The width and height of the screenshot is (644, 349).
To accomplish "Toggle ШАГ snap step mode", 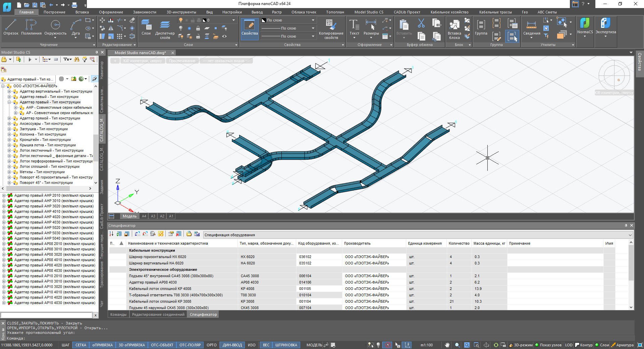I will (65, 345).
